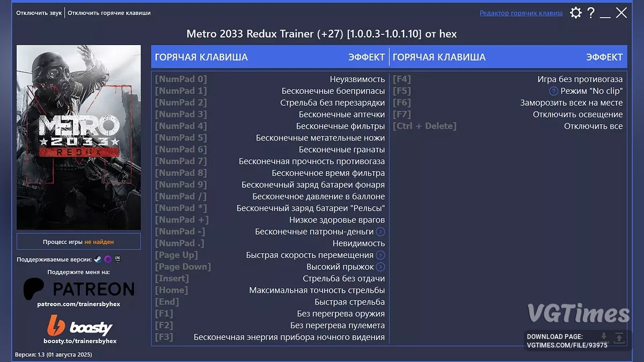Expand options for Высокий прыжок
Image resolution: width=644 pixels, height=362 pixels.
click(380, 267)
